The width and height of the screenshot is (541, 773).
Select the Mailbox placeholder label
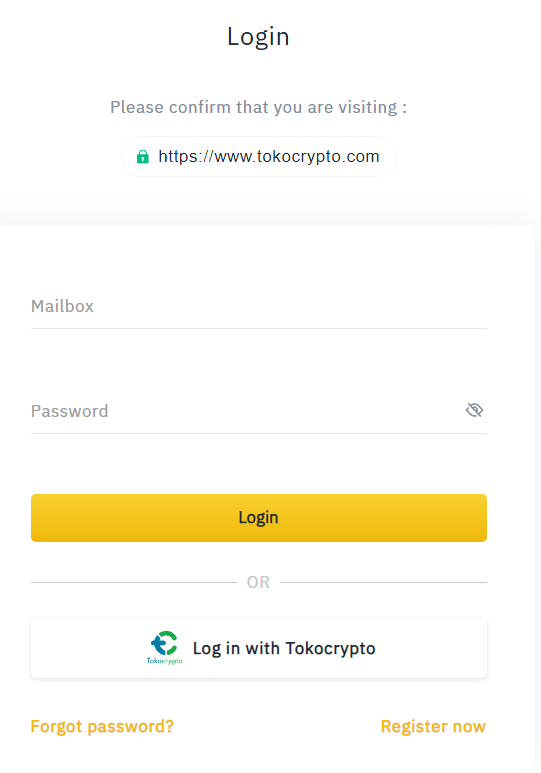62,307
